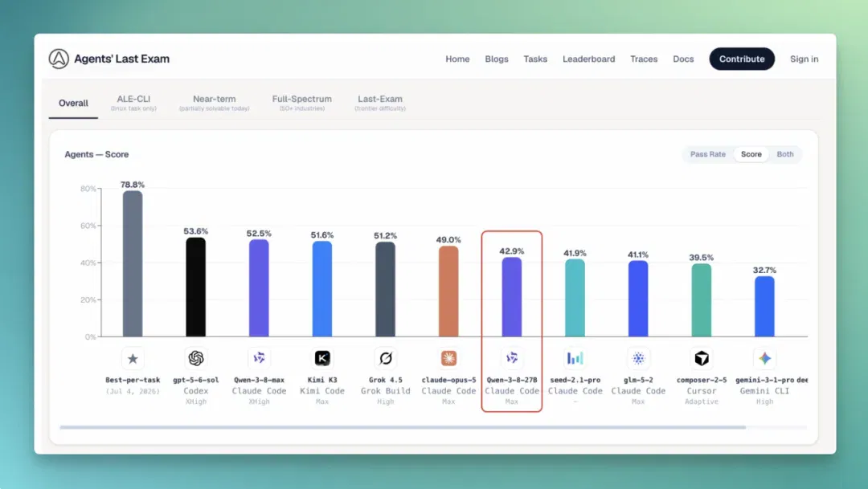Click the orange claude-opus-5 bar

coord(448,291)
